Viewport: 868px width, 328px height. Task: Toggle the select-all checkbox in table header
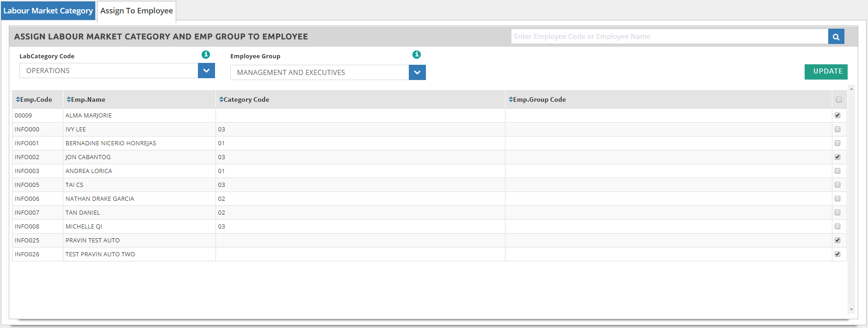point(839,99)
